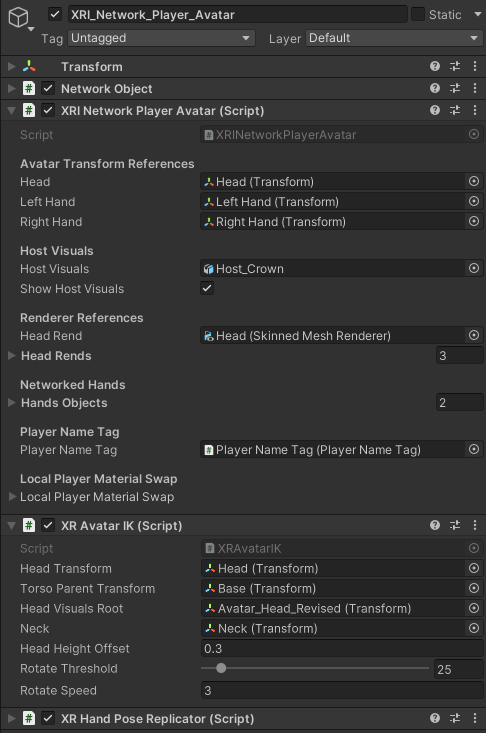Expand the Head Rends array
Screen dimensions: 486x733
click(12, 356)
